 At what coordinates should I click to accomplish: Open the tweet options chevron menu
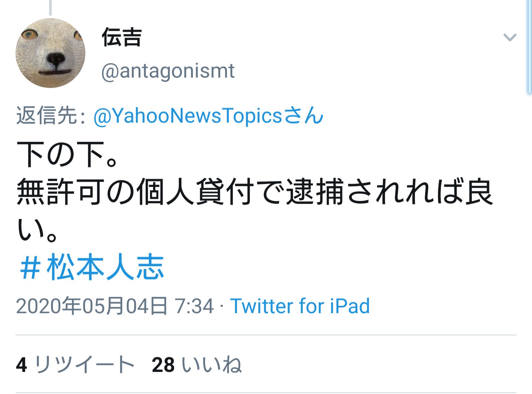(x=510, y=37)
